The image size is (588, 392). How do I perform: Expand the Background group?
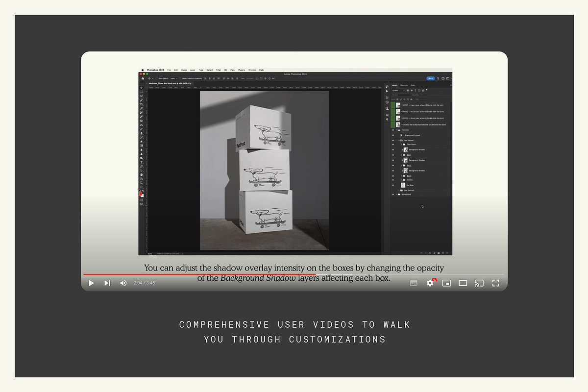[x=396, y=194]
